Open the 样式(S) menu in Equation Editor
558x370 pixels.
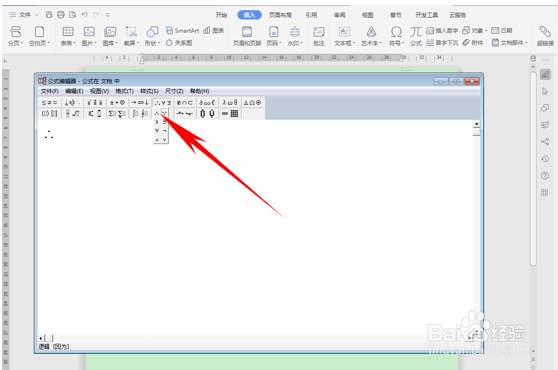[149, 91]
